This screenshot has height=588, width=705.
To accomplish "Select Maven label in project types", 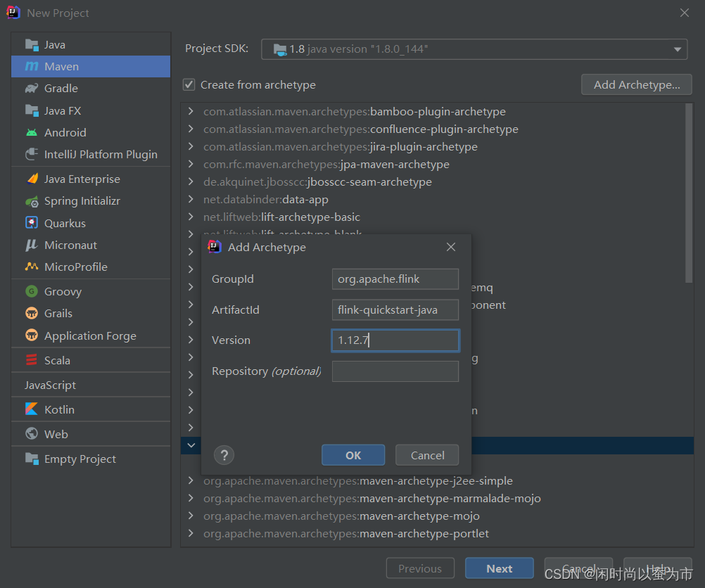I will tap(62, 67).
